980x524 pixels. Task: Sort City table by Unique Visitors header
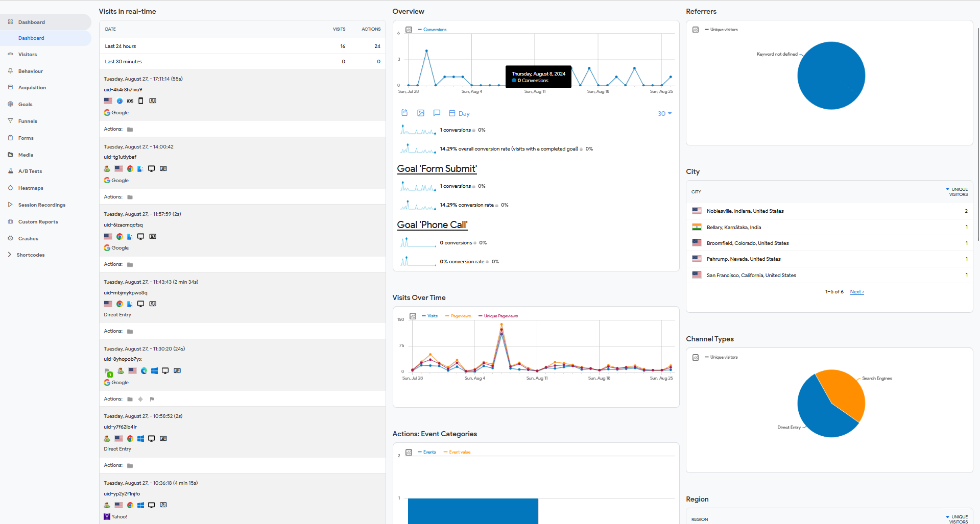pos(959,192)
